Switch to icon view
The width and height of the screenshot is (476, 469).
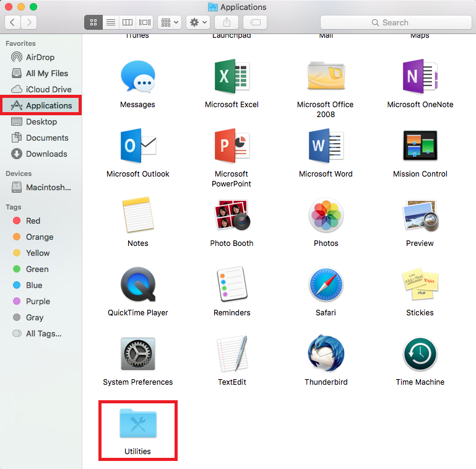93,22
